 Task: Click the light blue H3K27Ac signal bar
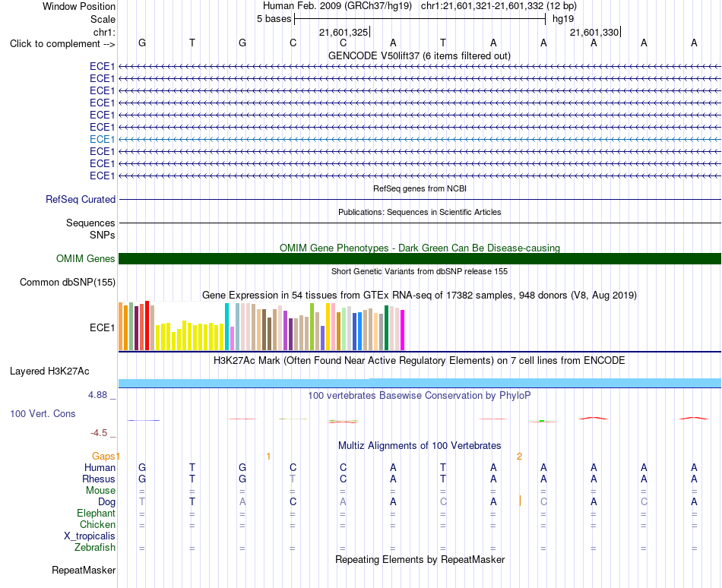[x=420, y=383]
